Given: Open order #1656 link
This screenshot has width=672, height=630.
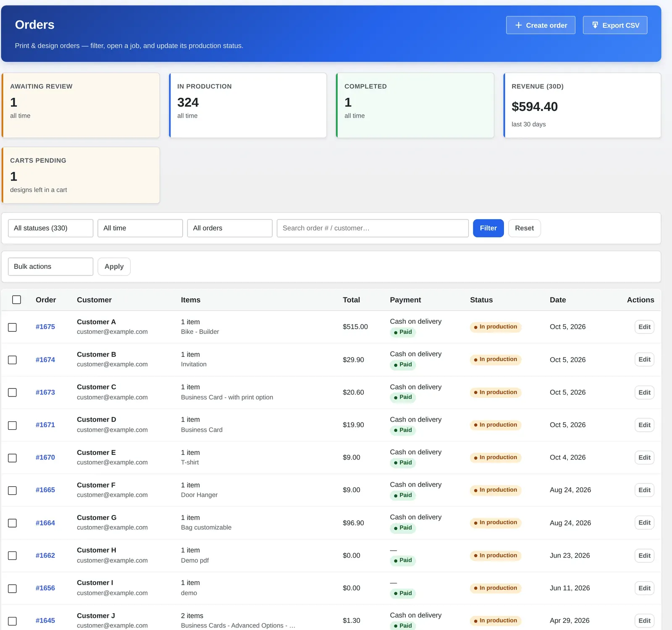Looking at the screenshot, I should 45,588.
